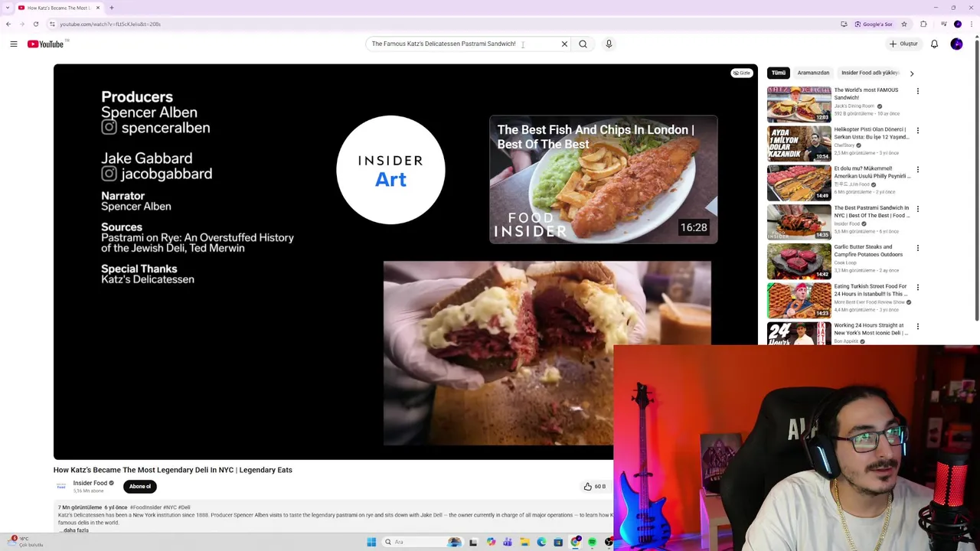Go to YouTube home via logo

tap(46, 44)
